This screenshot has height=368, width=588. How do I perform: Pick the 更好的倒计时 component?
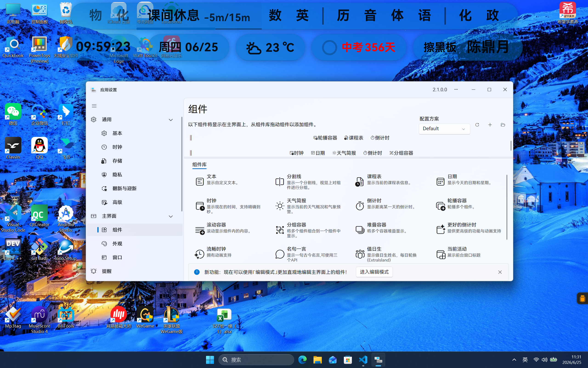(x=469, y=230)
